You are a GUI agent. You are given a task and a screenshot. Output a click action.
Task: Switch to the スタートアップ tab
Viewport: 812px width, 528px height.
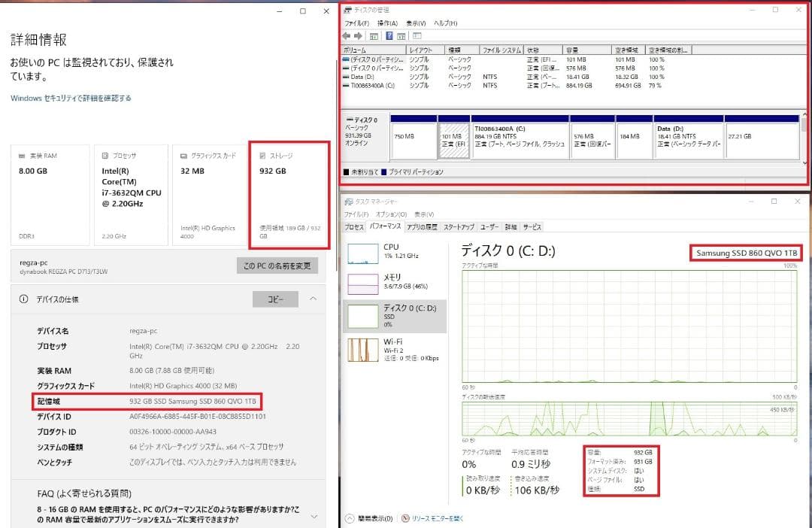click(459, 226)
